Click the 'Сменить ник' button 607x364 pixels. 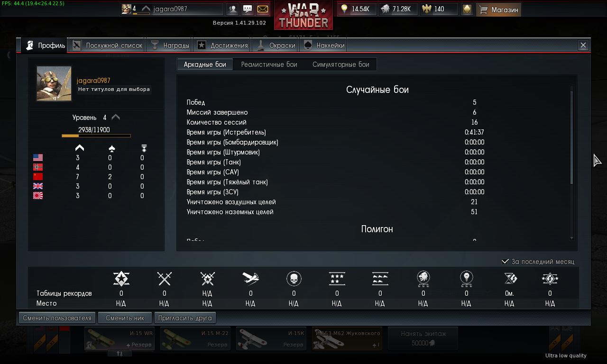tap(125, 318)
